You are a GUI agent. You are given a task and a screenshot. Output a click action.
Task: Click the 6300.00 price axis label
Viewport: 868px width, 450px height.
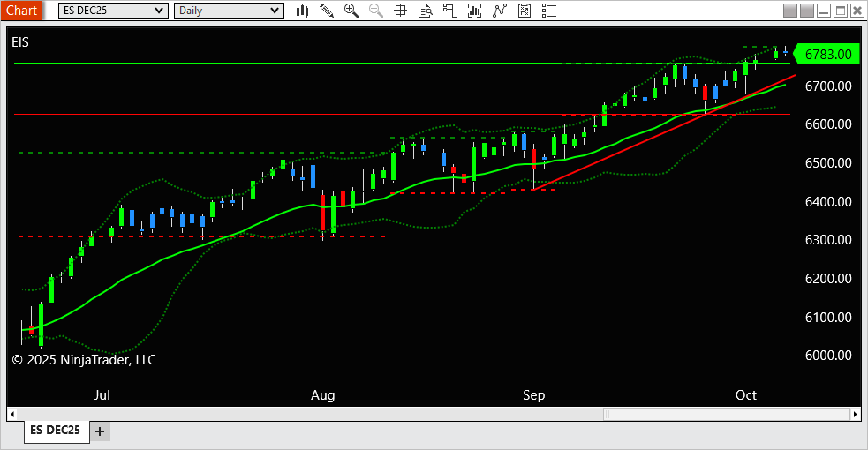[828, 240]
